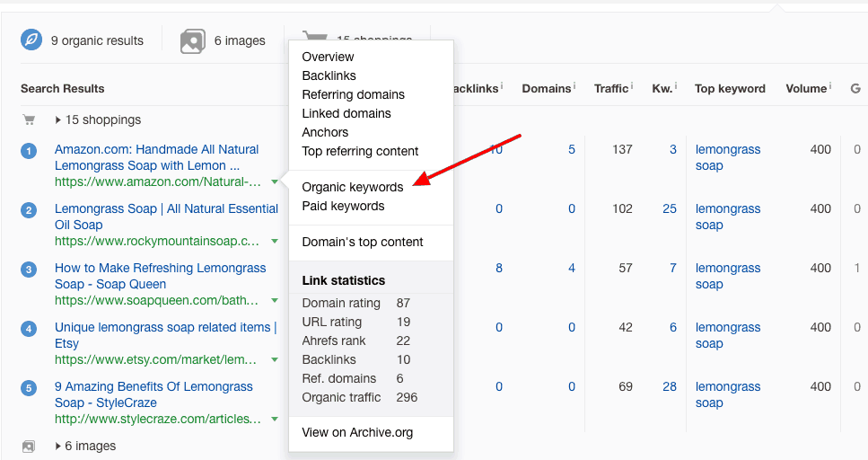Viewport: 868px width, 460px height.
Task: Click the images picture icon
Action: coord(193,40)
